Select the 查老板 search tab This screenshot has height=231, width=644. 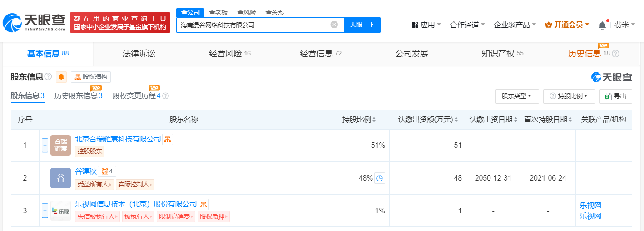point(218,12)
